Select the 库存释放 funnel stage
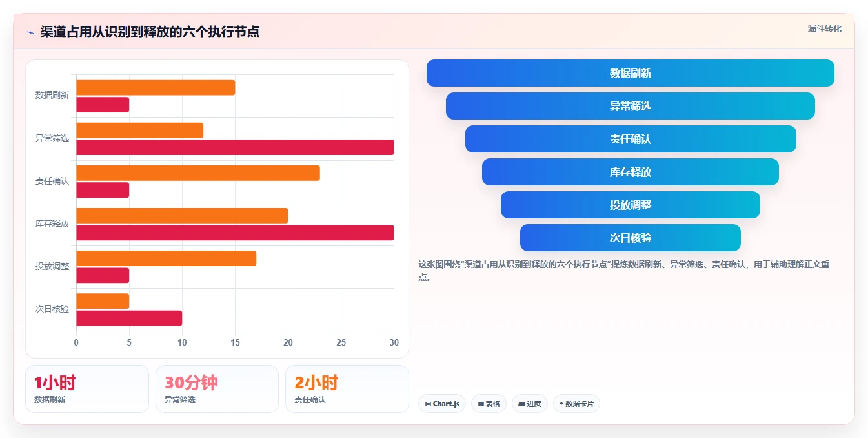This screenshot has height=438, width=868. [x=631, y=172]
